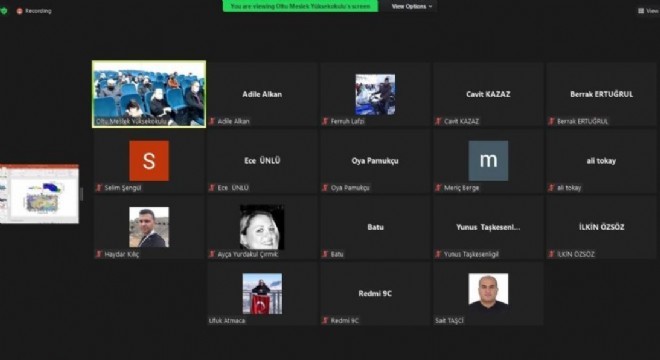Image resolution: width=660 pixels, height=360 pixels.
Task: Click the screen-viewing green notification banner
Action: [300, 6]
